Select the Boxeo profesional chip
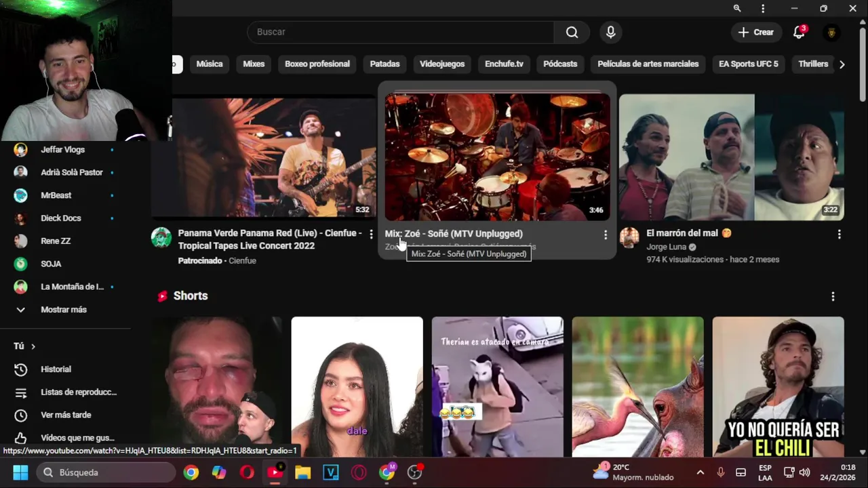The image size is (868, 488). click(317, 64)
